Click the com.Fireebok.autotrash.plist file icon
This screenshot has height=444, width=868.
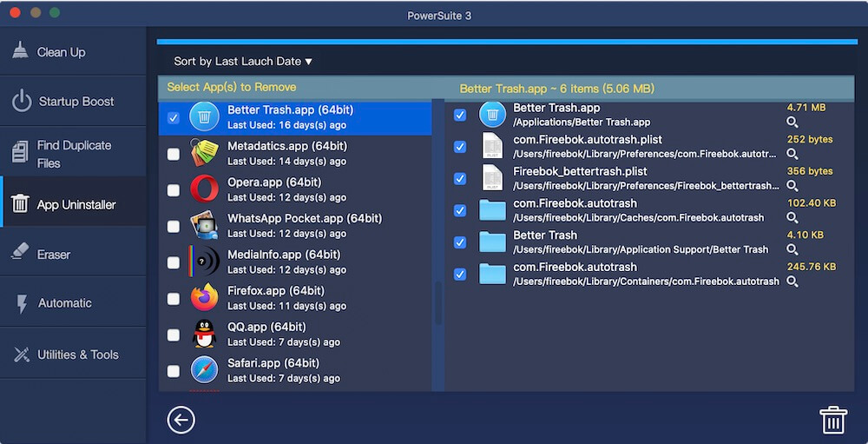[x=492, y=146]
